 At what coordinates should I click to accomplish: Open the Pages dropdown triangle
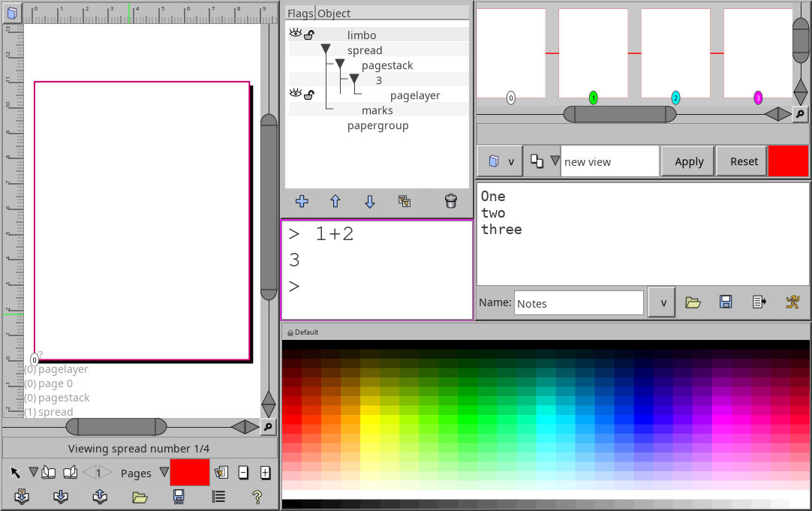click(164, 473)
